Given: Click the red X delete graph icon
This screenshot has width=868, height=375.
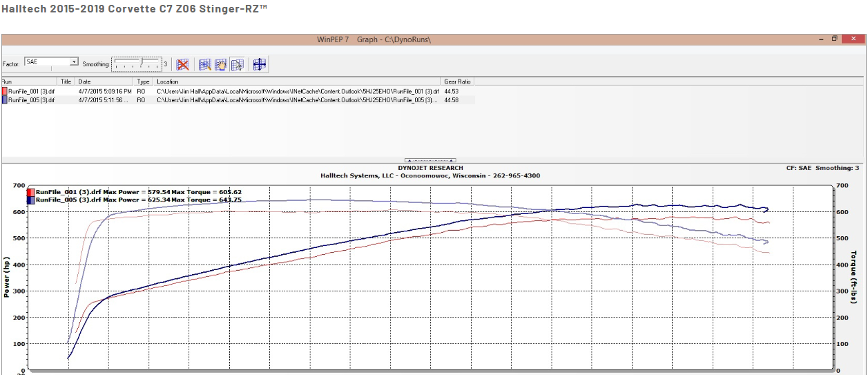Looking at the screenshot, I should [x=182, y=64].
